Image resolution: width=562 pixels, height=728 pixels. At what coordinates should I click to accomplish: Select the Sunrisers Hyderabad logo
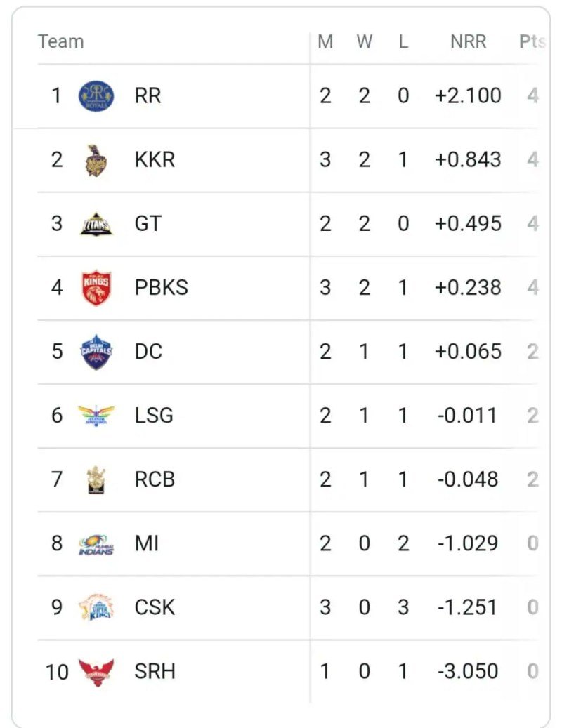click(x=96, y=672)
